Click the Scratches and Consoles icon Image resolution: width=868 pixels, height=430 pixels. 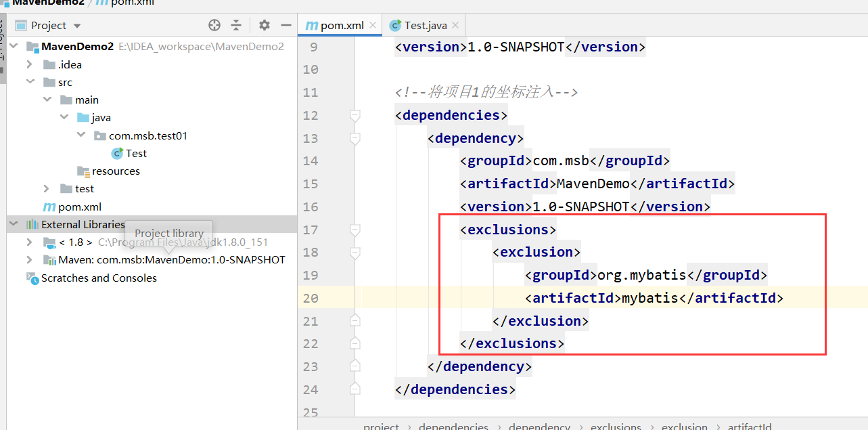coord(32,278)
